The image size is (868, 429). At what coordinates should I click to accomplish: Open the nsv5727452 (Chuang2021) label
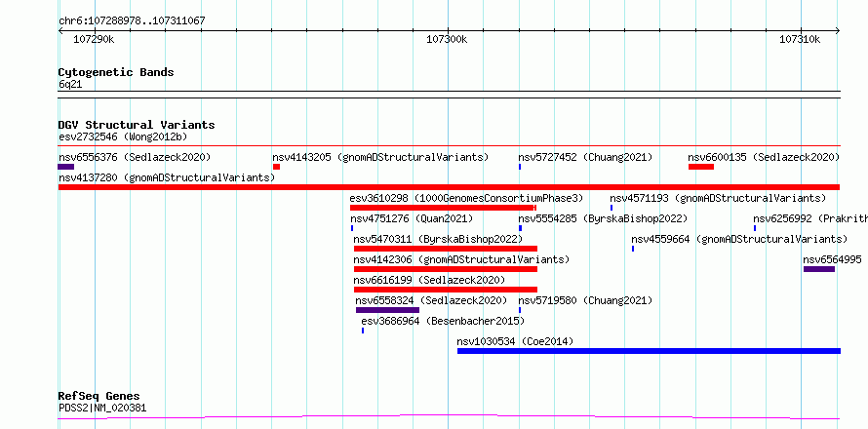coord(586,157)
